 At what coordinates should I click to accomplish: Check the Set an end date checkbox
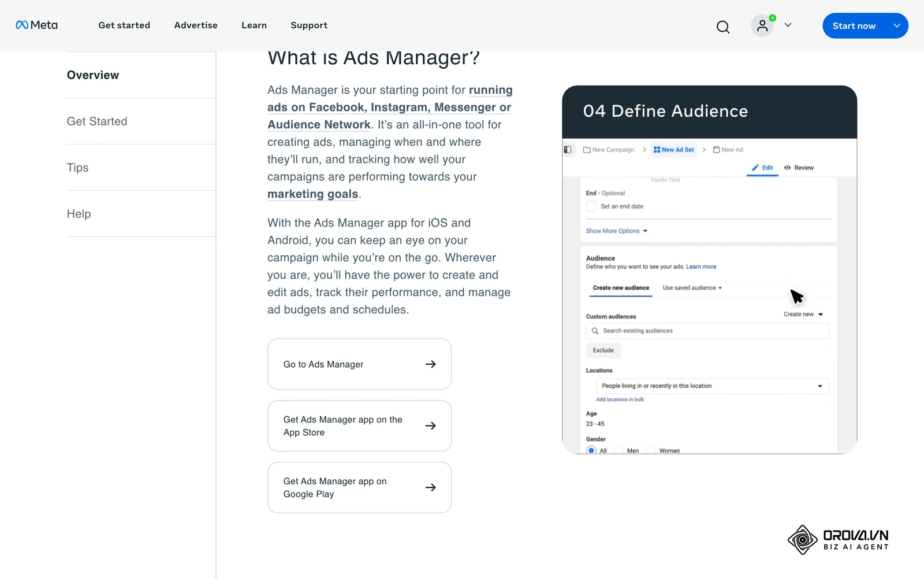tap(591, 206)
